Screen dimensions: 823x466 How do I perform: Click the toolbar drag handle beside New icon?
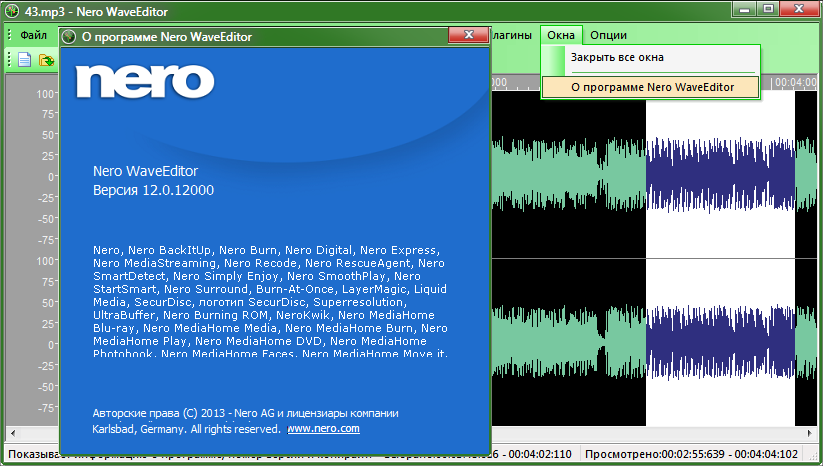9,59
